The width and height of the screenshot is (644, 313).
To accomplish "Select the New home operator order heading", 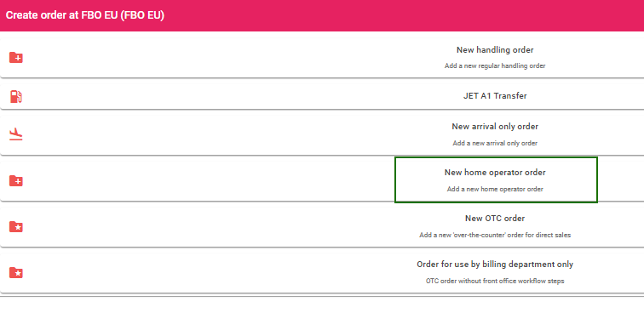I will point(495,173).
